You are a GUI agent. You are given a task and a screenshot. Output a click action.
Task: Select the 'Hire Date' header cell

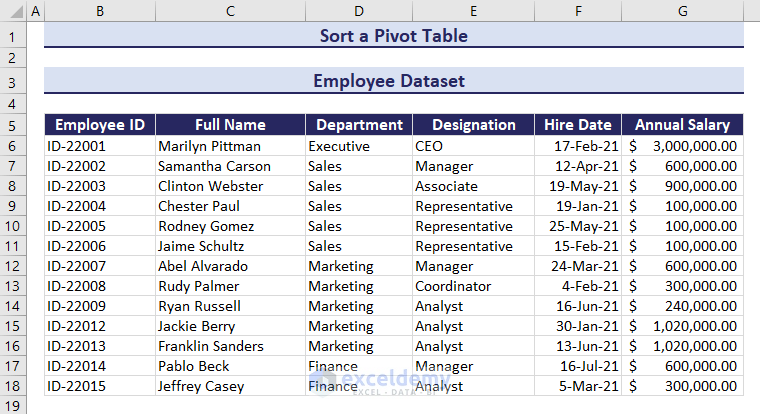pos(577,125)
